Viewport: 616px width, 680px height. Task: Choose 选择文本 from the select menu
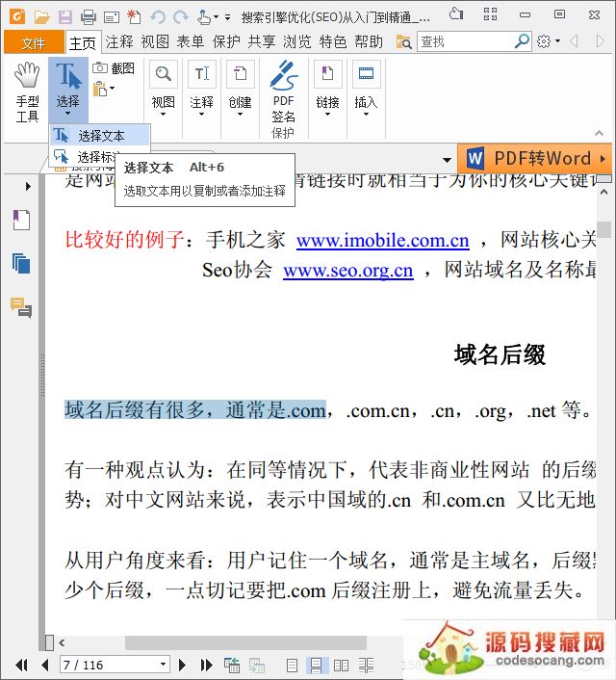tap(100, 136)
